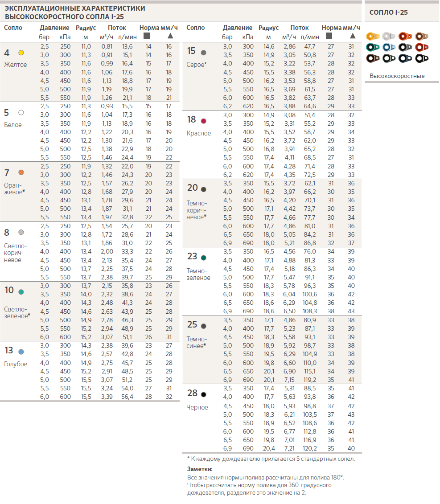440x504 pixels.
Task: Click the note line mentioning полива 180°
Action: point(266,478)
